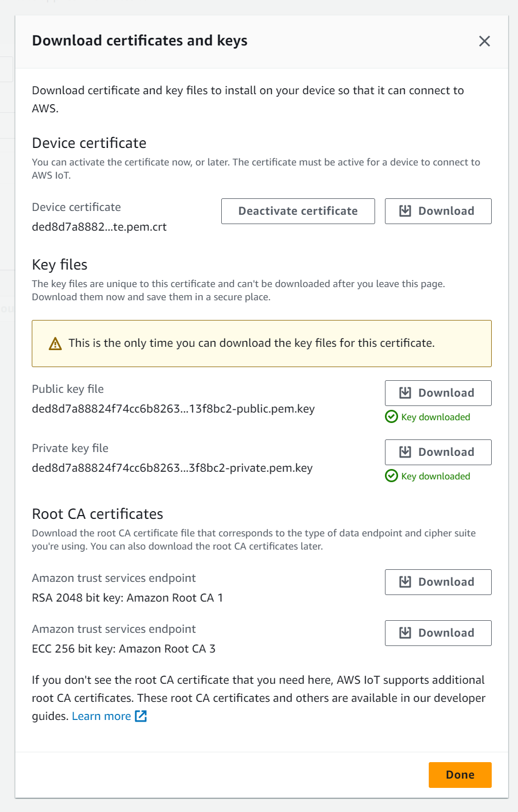
Task: Click the external link icon beside Learn more
Action: pyautogui.click(x=141, y=716)
